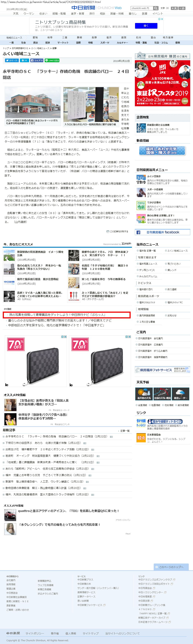
Task: Open the 記事一覧 link beside 最新記事
Action: click(x=124, y=431)
